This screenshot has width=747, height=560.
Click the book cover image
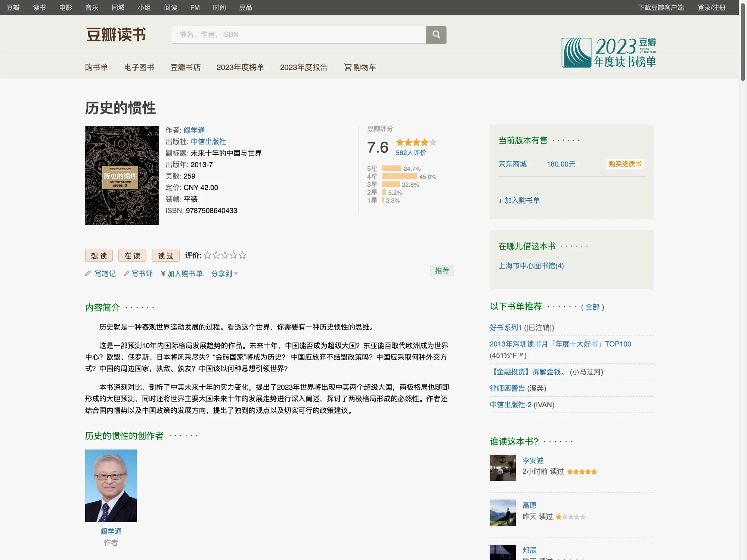point(122,175)
